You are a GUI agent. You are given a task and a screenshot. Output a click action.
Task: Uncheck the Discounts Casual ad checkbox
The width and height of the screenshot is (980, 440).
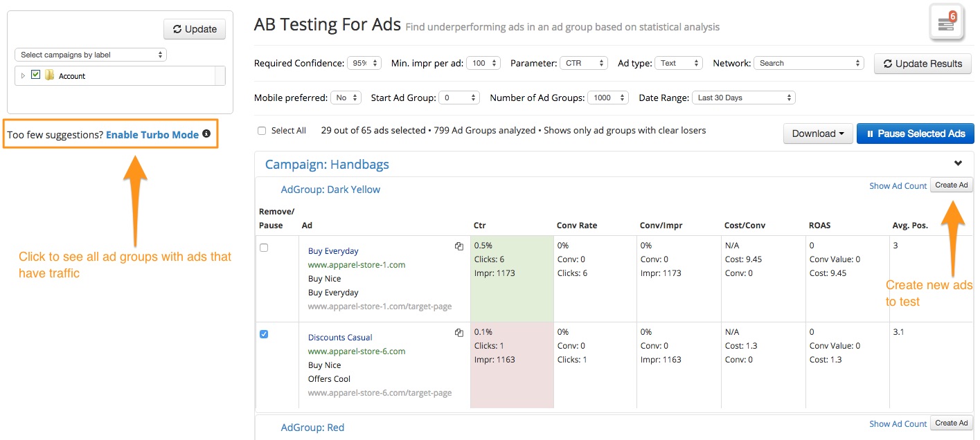264,334
